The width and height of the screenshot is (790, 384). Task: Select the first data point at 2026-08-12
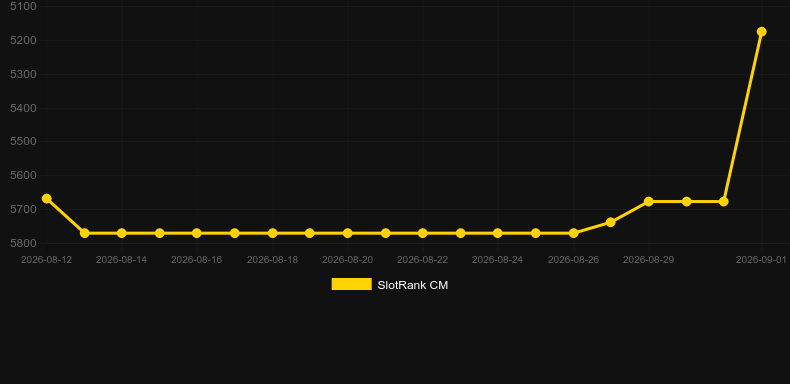tap(46, 199)
